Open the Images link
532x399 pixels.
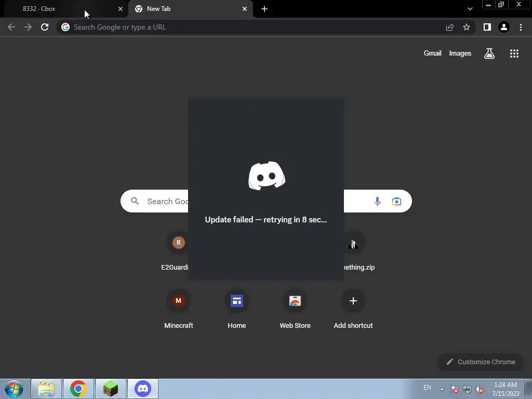click(460, 54)
